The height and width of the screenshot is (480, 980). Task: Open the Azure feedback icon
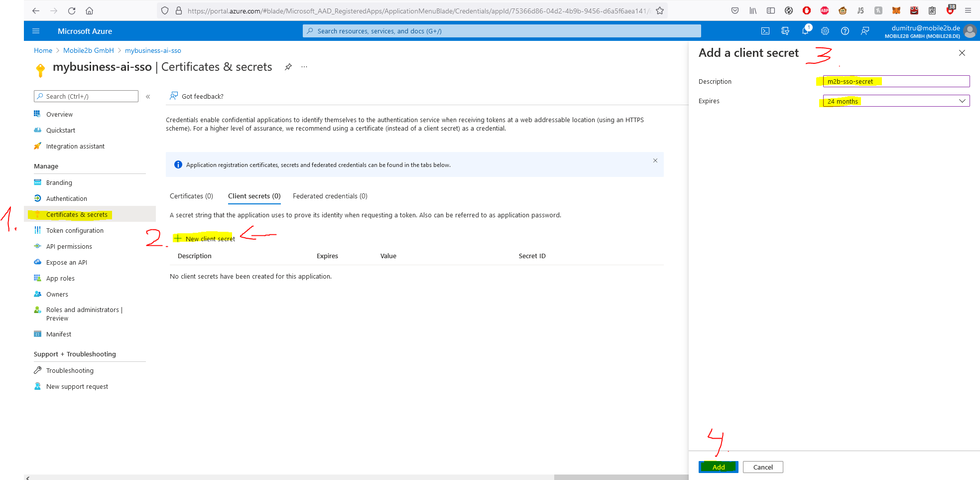tap(865, 31)
